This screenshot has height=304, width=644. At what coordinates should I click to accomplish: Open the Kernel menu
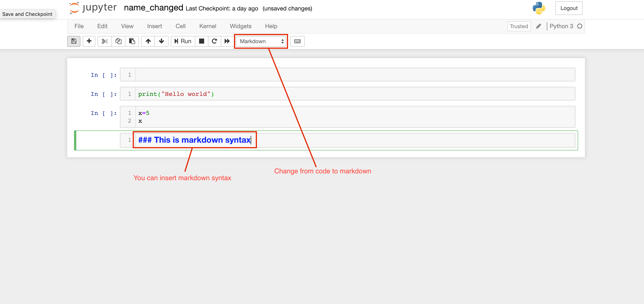pyautogui.click(x=207, y=26)
